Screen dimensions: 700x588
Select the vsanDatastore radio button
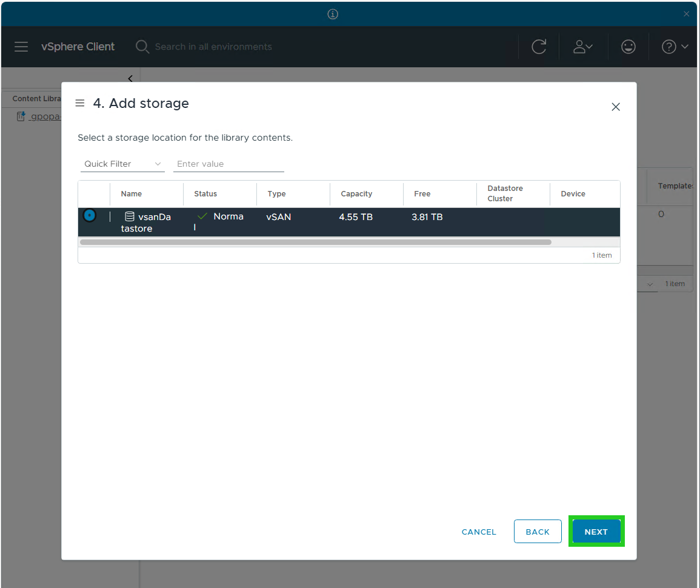pos(89,215)
